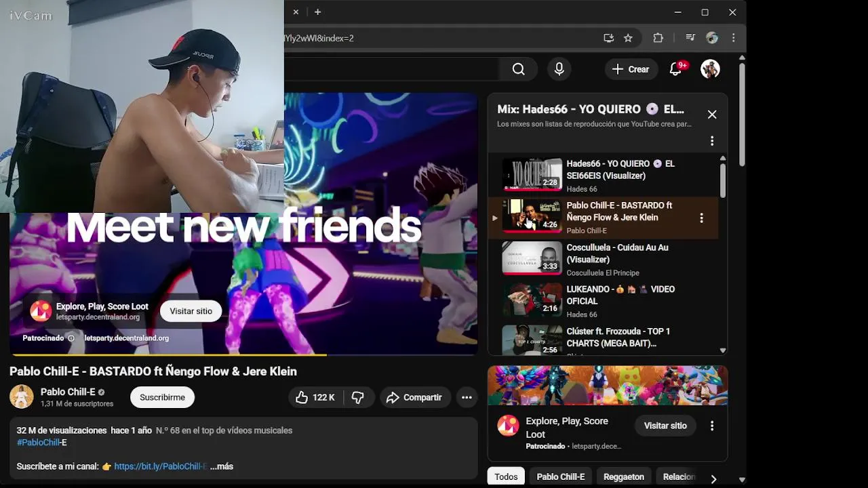
Task: Open the YouTube account avatar menu
Action: pyautogui.click(x=710, y=69)
